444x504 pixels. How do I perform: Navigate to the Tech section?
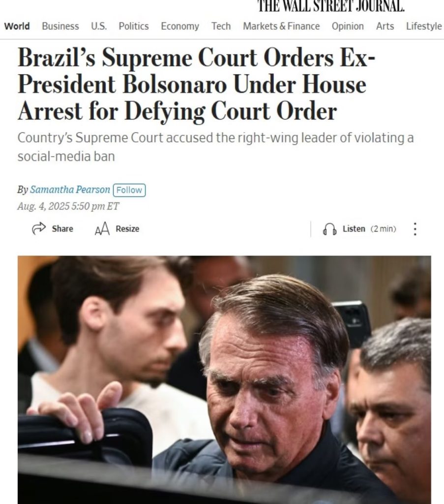(x=221, y=26)
